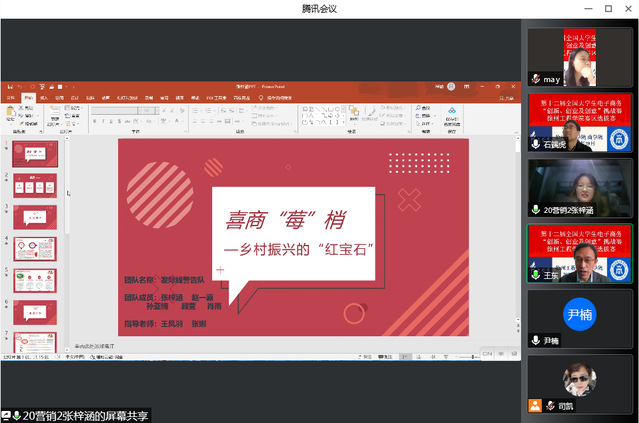639x423 pixels.
Task: Click the 单击此处添加备注 notes area
Action: coord(100,347)
